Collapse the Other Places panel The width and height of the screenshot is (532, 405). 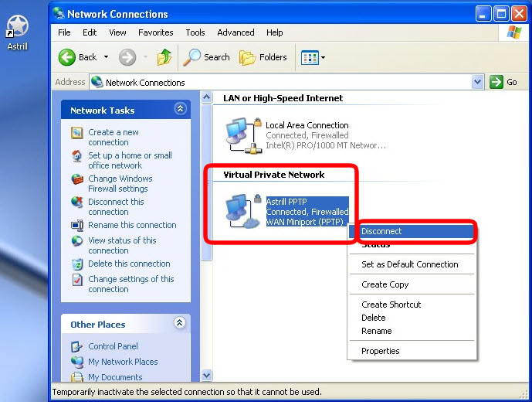point(179,322)
